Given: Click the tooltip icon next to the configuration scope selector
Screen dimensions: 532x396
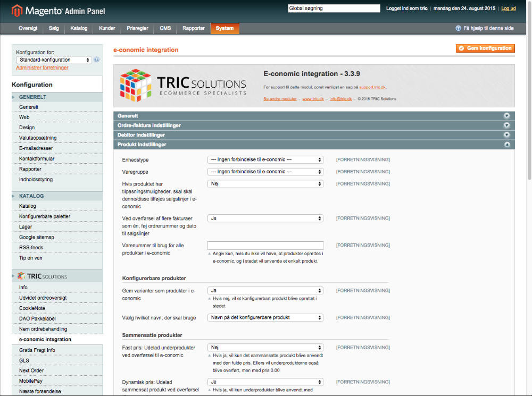Looking at the screenshot, I should pos(97,60).
